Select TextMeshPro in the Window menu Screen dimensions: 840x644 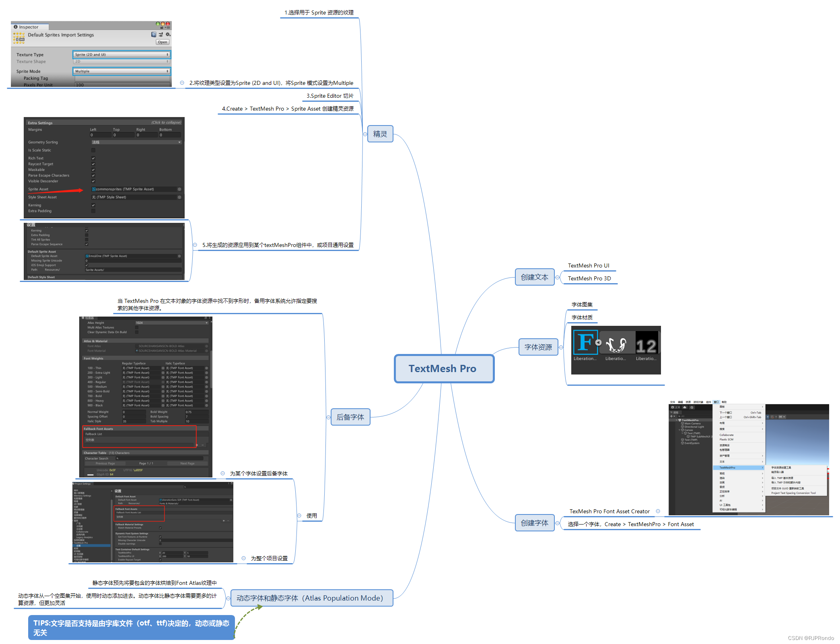point(738,468)
